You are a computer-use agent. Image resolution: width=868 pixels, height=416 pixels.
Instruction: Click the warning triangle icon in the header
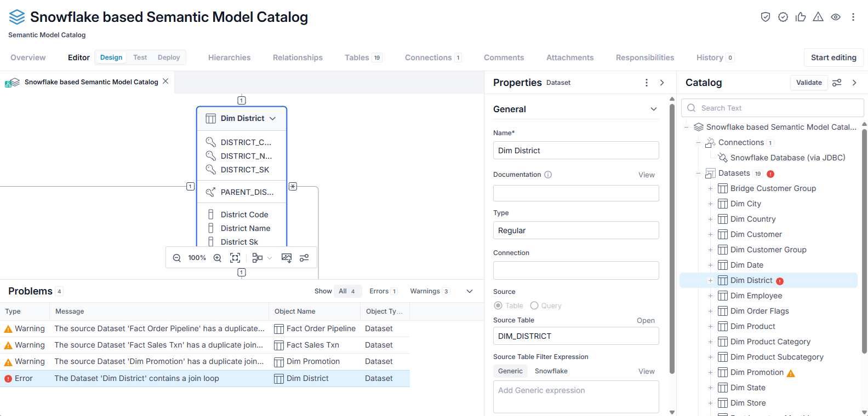pos(818,17)
